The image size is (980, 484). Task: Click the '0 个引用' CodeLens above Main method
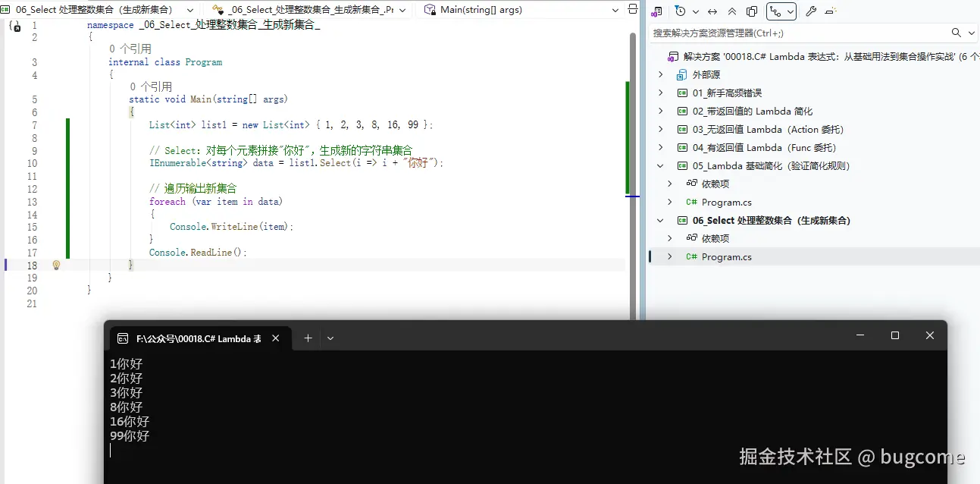pos(151,87)
